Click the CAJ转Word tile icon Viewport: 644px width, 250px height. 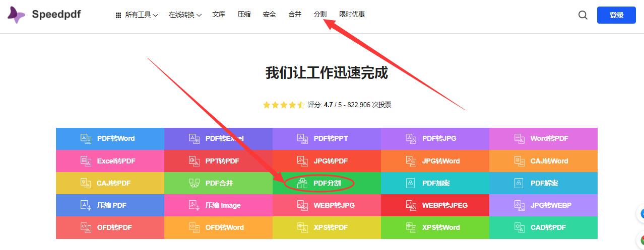(520, 161)
